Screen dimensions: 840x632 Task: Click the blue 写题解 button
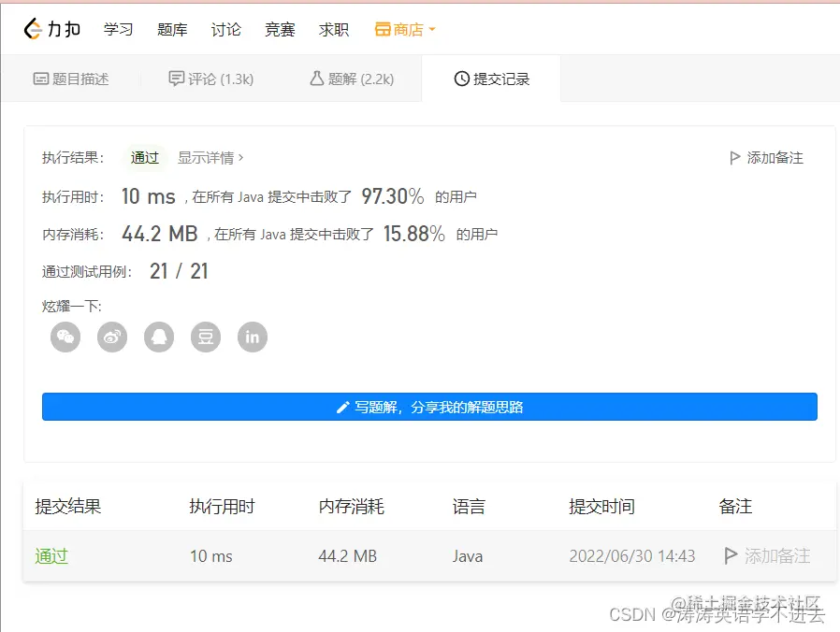point(429,407)
